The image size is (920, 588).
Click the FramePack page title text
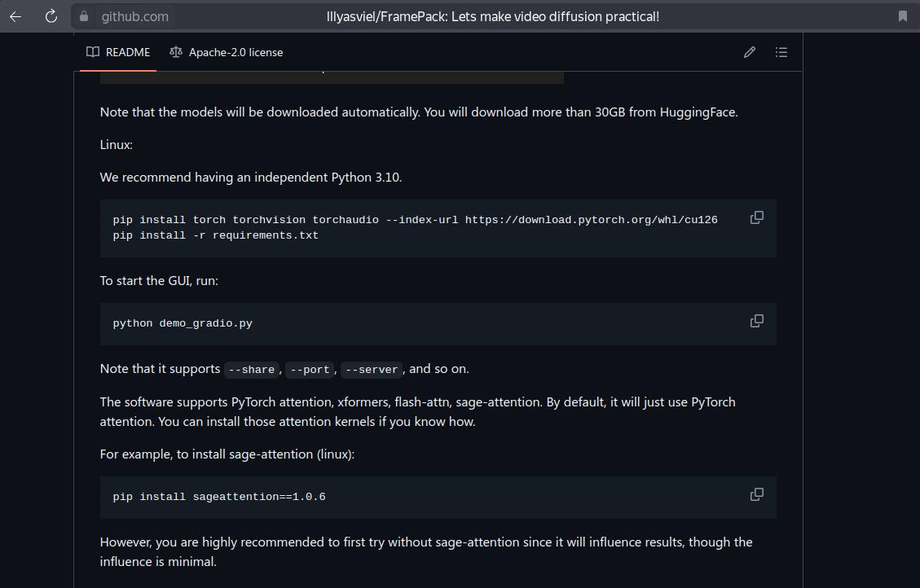click(x=492, y=16)
